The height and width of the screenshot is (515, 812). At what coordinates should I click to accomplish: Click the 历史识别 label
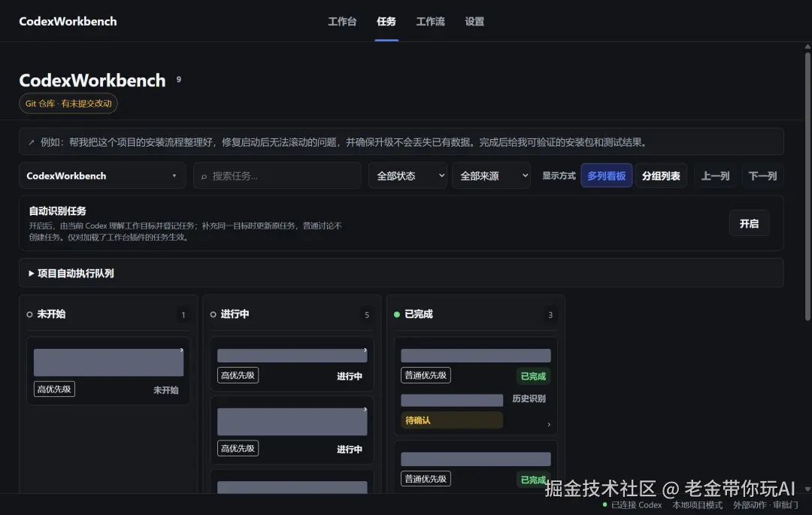pos(529,398)
